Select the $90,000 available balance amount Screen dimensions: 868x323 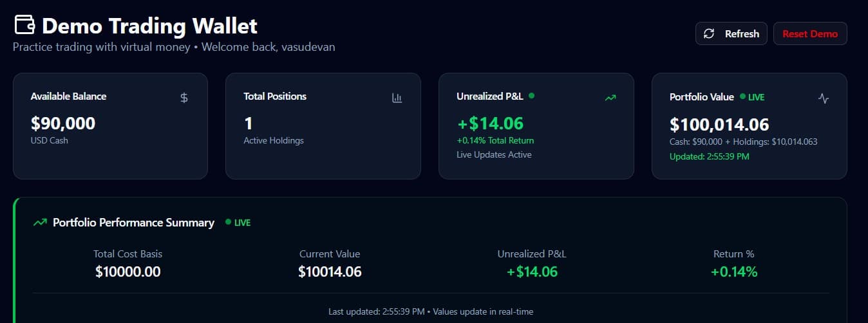pyautogui.click(x=63, y=123)
